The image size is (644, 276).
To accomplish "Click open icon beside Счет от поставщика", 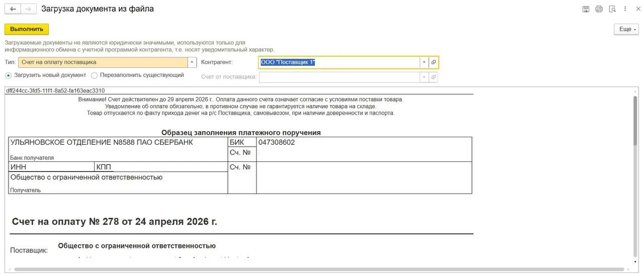I will 434,77.
